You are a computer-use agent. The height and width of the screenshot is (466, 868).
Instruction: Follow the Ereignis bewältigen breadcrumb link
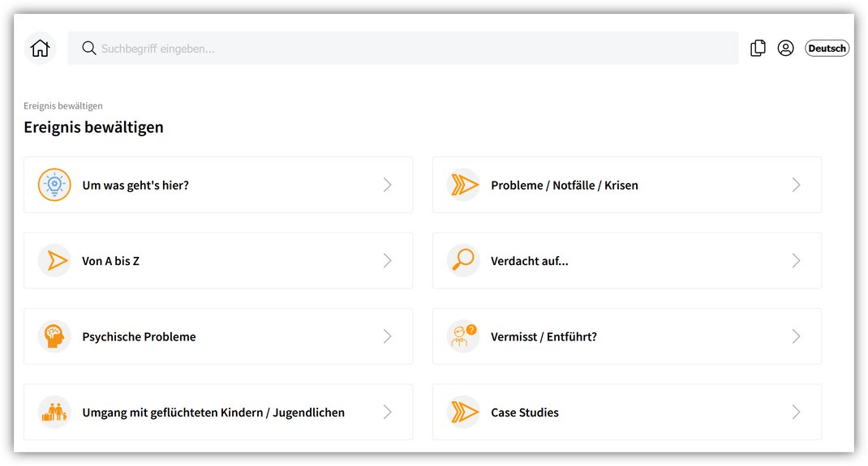pos(63,105)
